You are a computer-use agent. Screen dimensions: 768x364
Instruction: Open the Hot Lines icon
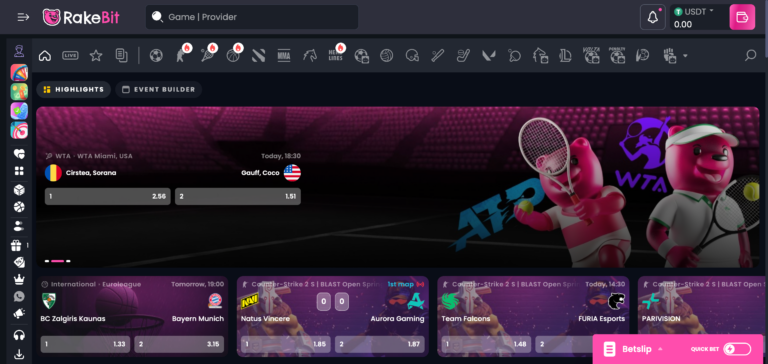pos(336,55)
